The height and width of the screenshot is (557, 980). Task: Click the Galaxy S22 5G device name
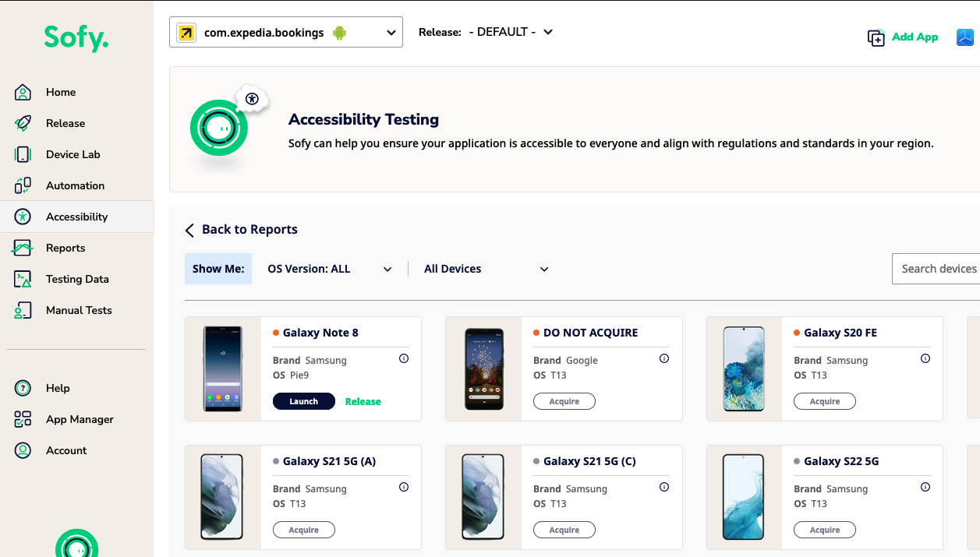841,461
